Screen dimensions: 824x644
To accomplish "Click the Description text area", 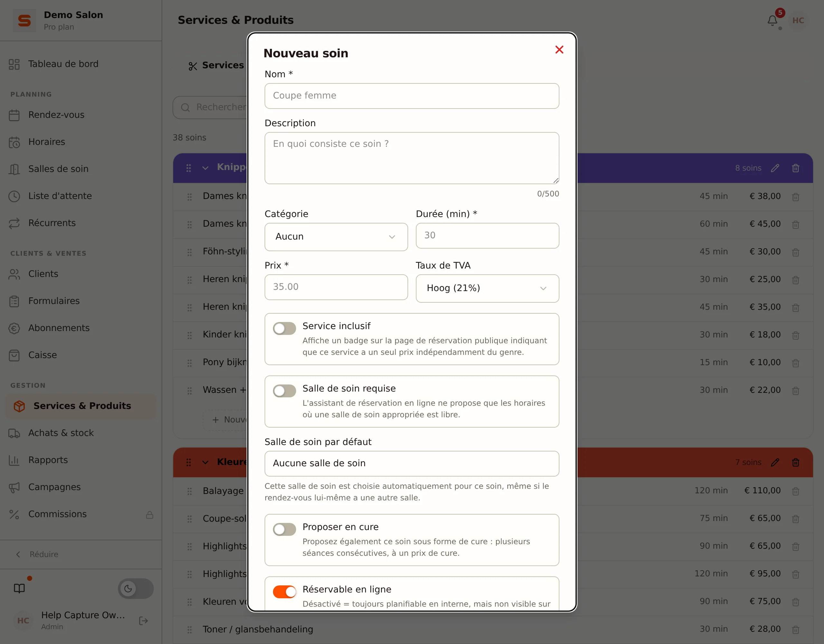I will click(412, 158).
